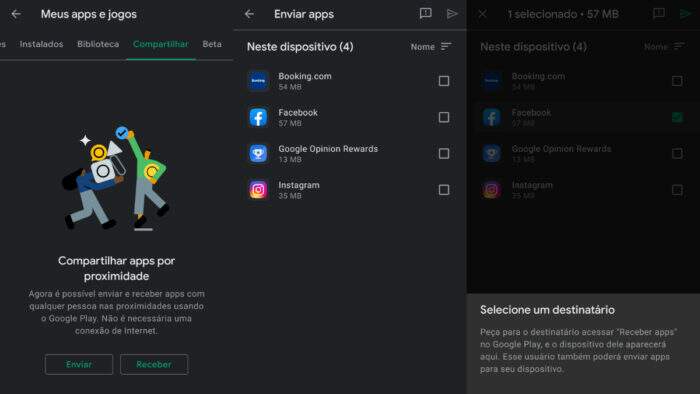Tap green send arrow in selection header

tap(685, 14)
